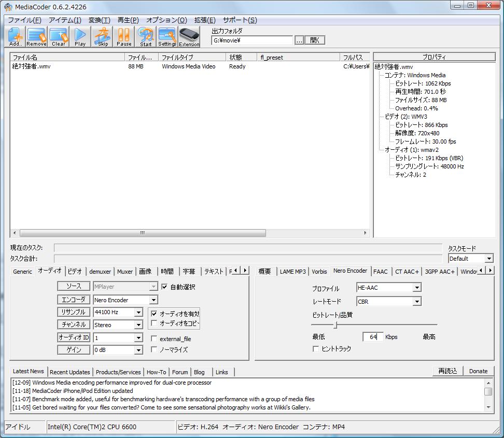Image resolution: width=504 pixels, height=438 pixels.
Task: Click the news panel vertical scrollbar thumb
Action: coord(488,392)
